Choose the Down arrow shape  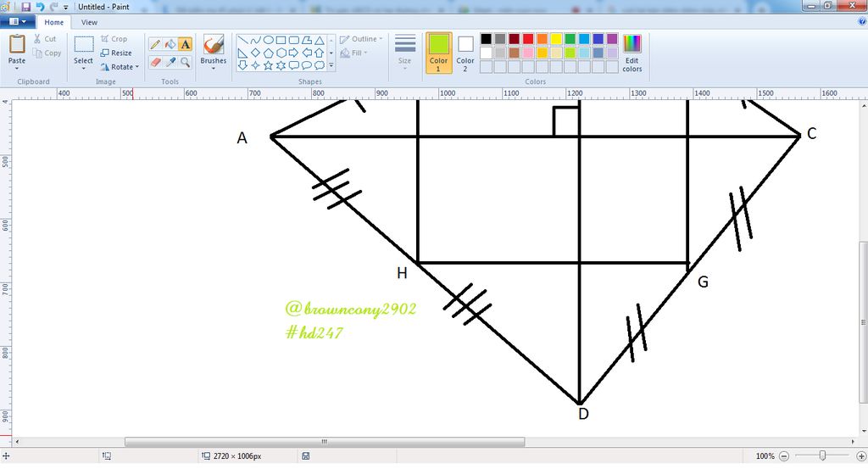tap(242, 66)
